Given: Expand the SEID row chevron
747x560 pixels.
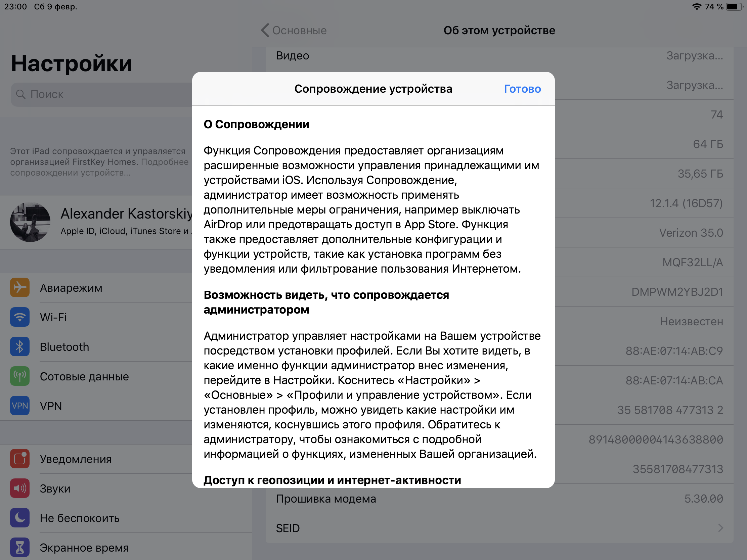Looking at the screenshot, I should click(720, 528).
